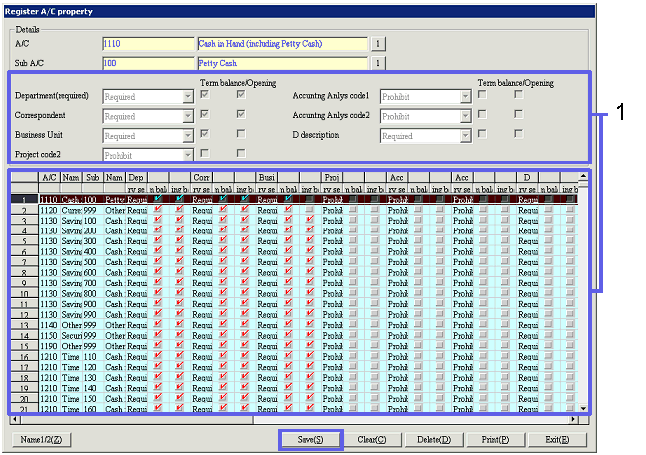Click Sub cell 150 in row 20

pyautogui.click(x=92, y=399)
